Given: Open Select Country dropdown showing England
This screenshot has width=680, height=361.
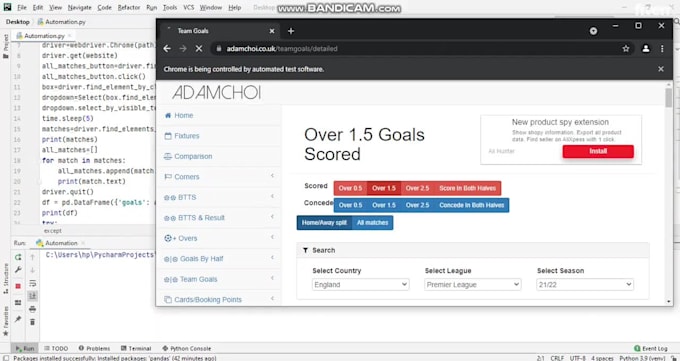Looking at the screenshot, I should pyautogui.click(x=360, y=285).
